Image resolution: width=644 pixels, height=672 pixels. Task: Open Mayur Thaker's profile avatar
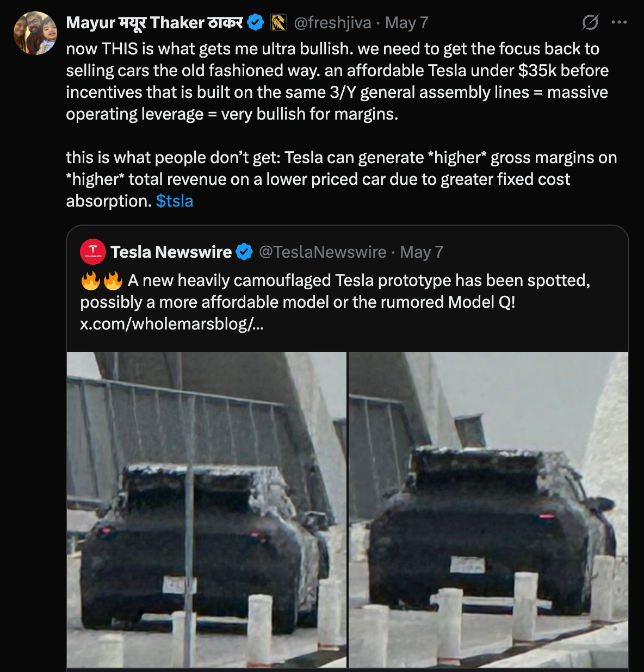pyautogui.click(x=35, y=33)
